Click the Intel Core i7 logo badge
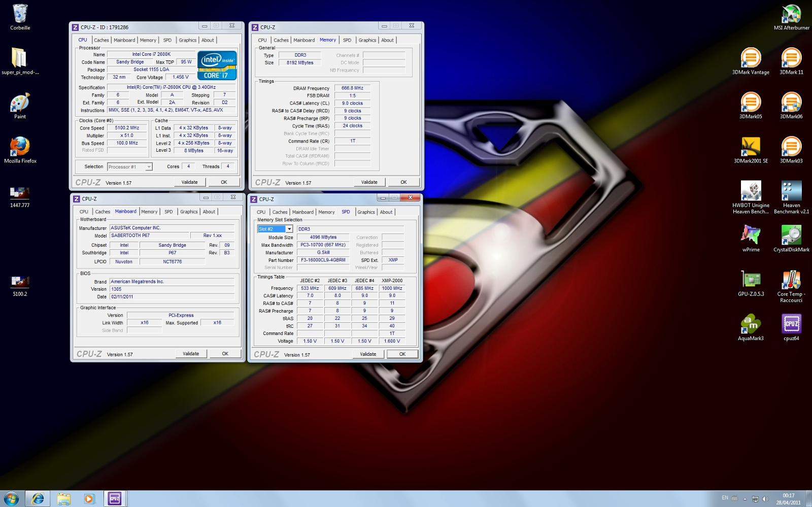The image size is (812, 507). (217, 65)
